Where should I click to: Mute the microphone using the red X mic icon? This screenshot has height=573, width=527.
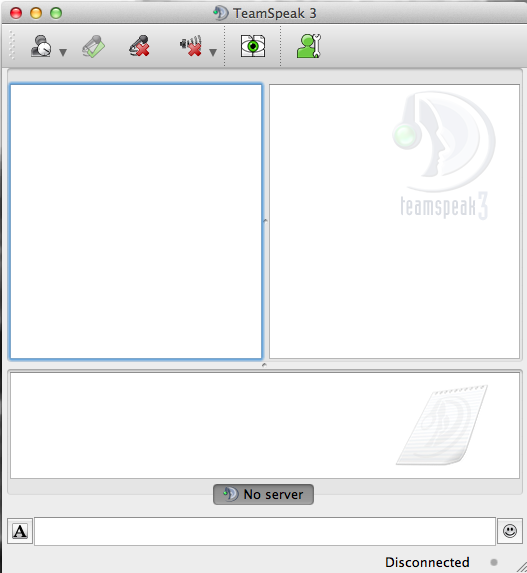pos(140,46)
